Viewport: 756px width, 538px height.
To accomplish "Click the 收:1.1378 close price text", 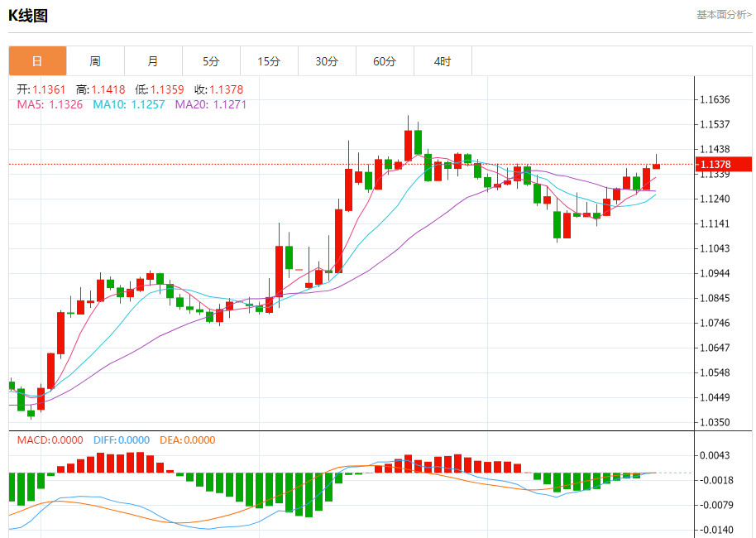I will click(x=219, y=89).
